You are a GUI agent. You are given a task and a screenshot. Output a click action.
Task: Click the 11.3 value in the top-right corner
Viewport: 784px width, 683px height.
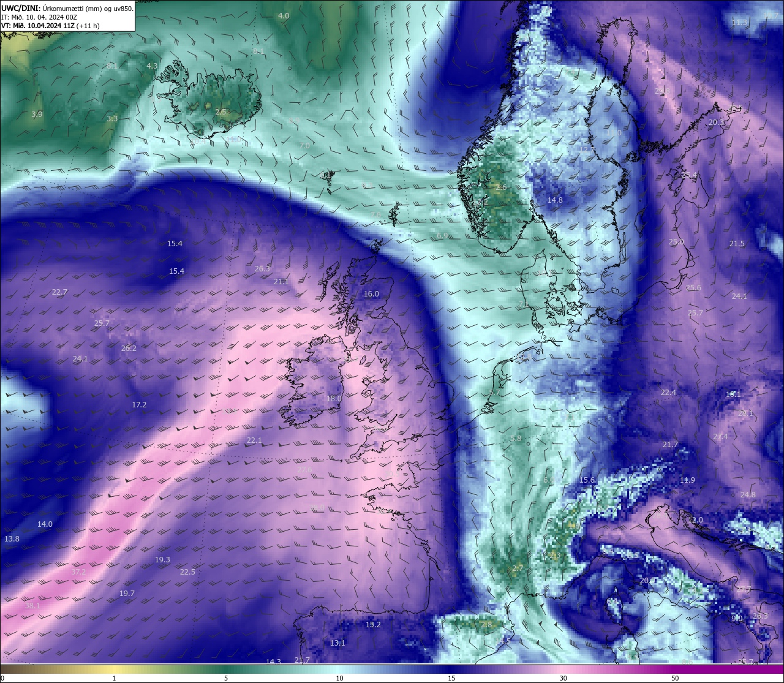(740, 23)
